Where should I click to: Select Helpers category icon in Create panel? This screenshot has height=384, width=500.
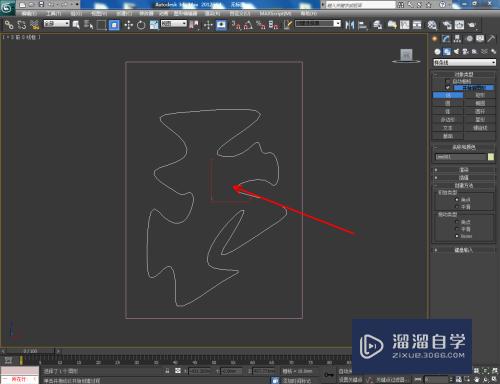click(475, 52)
